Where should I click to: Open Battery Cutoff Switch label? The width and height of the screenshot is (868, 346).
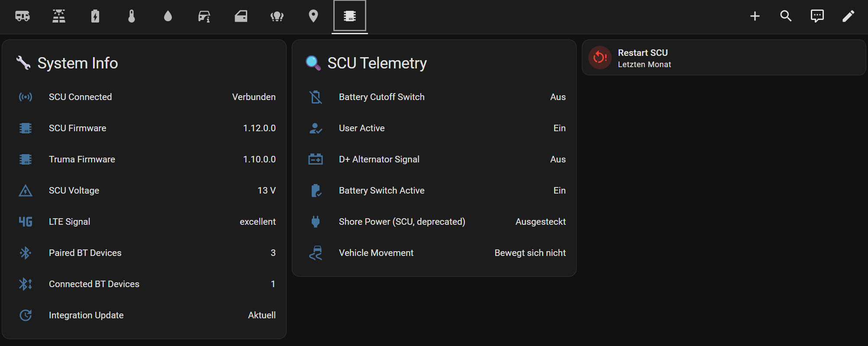(x=382, y=97)
